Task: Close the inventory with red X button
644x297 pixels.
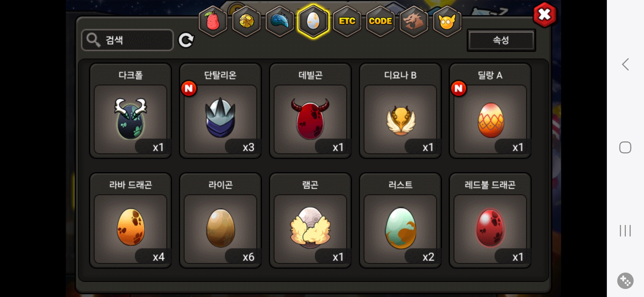Action: click(x=545, y=15)
